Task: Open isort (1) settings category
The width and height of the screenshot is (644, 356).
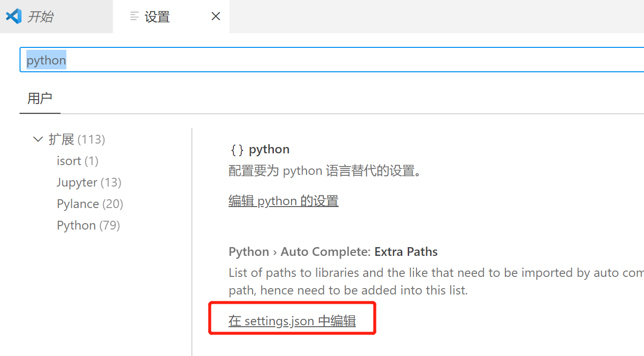Action: click(x=78, y=161)
